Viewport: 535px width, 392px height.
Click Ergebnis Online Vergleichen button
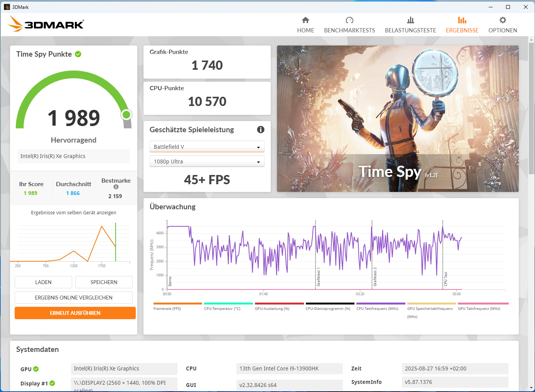pos(74,298)
